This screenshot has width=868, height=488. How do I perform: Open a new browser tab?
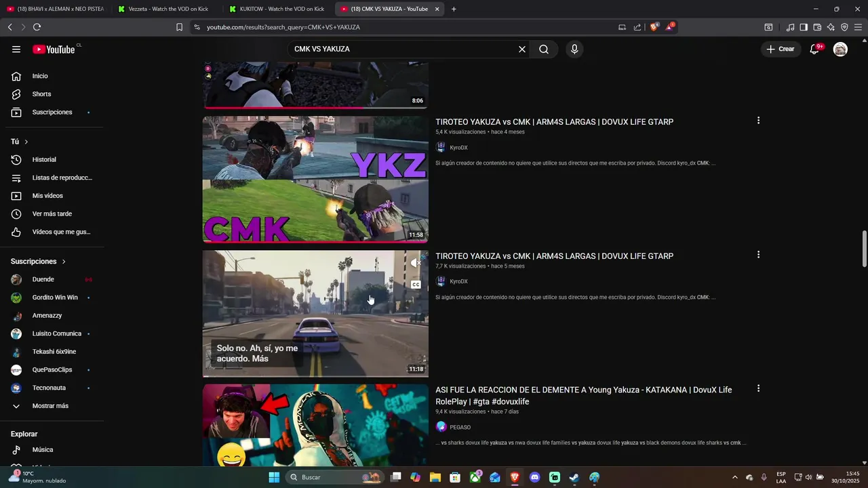pos(454,9)
